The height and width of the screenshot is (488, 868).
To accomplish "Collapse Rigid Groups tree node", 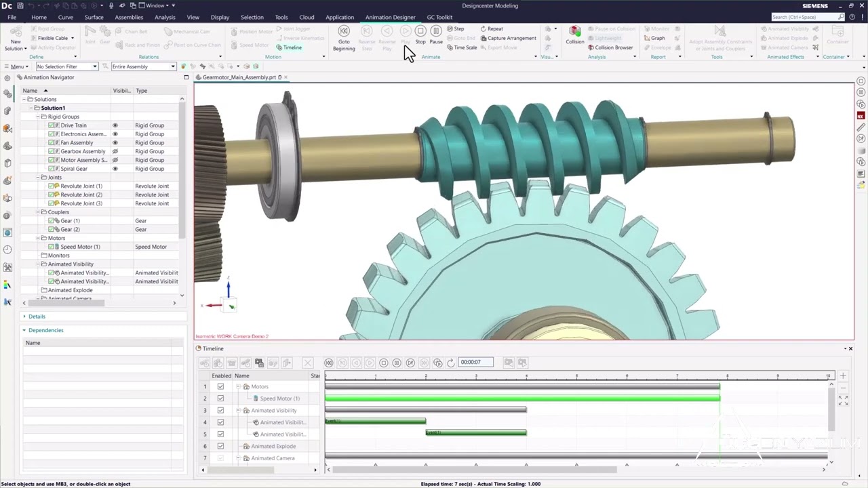I will [39, 117].
